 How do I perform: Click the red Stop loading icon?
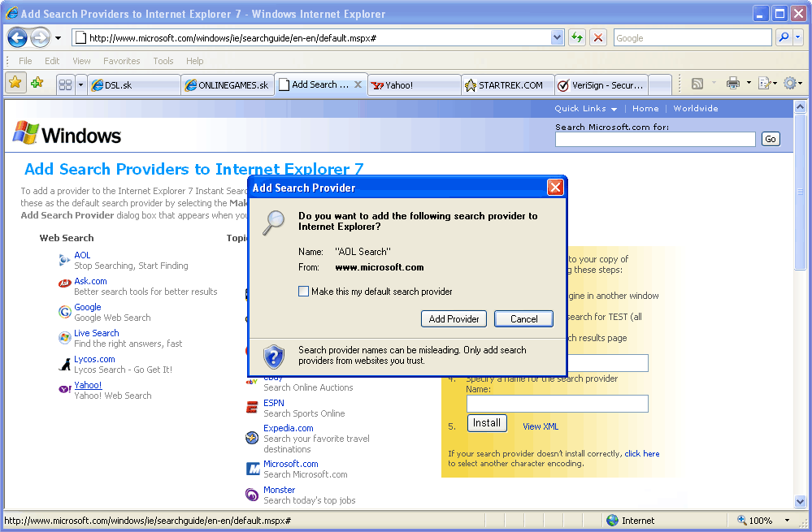[597, 37]
